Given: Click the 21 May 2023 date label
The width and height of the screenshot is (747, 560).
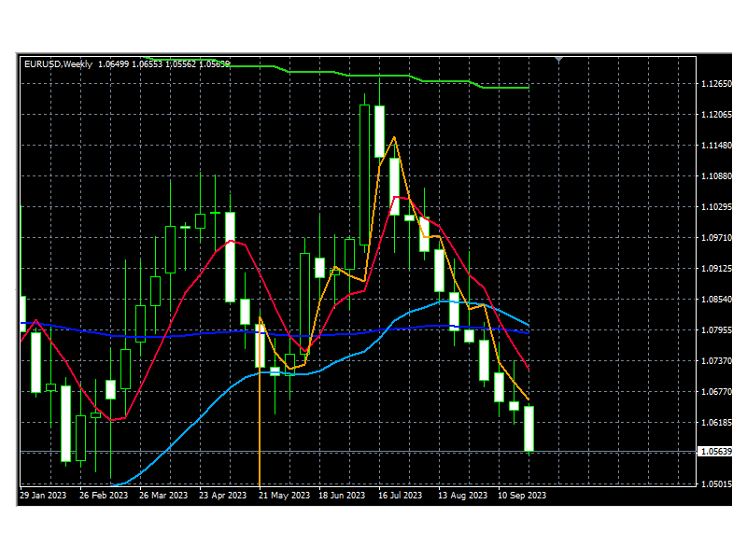Looking at the screenshot, I should click(284, 496).
